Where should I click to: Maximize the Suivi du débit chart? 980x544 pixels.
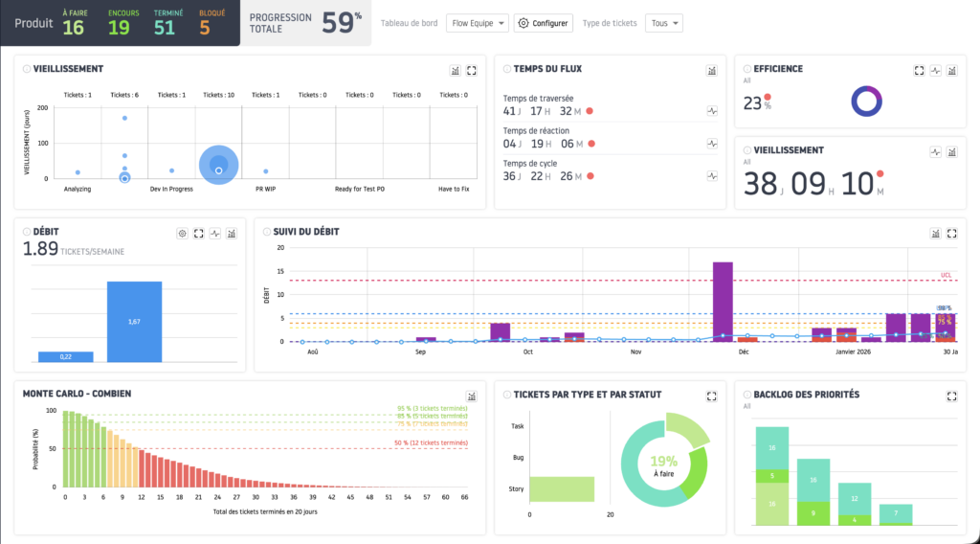pyautogui.click(x=952, y=233)
